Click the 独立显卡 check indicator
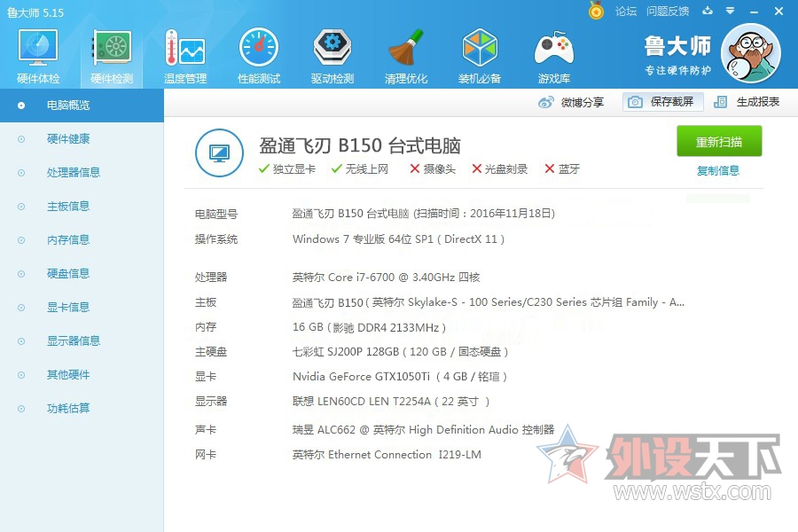The height and width of the screenshot is (532, 798). coord(287,169)
